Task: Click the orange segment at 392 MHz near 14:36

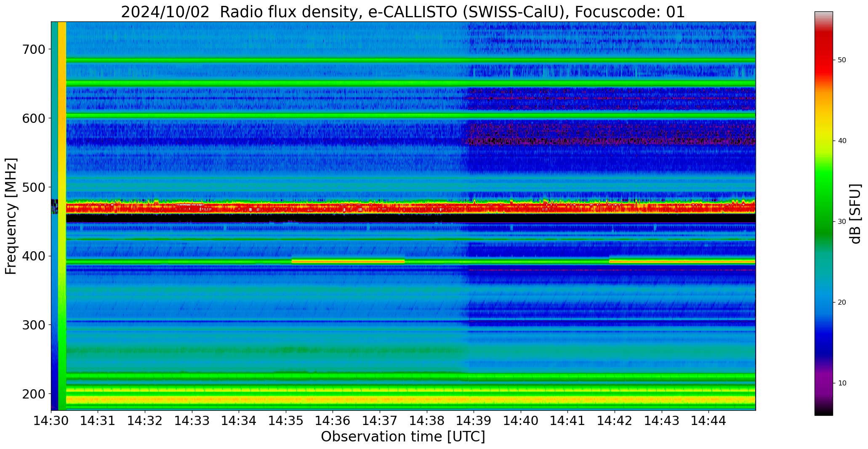Action: (348, 261)
